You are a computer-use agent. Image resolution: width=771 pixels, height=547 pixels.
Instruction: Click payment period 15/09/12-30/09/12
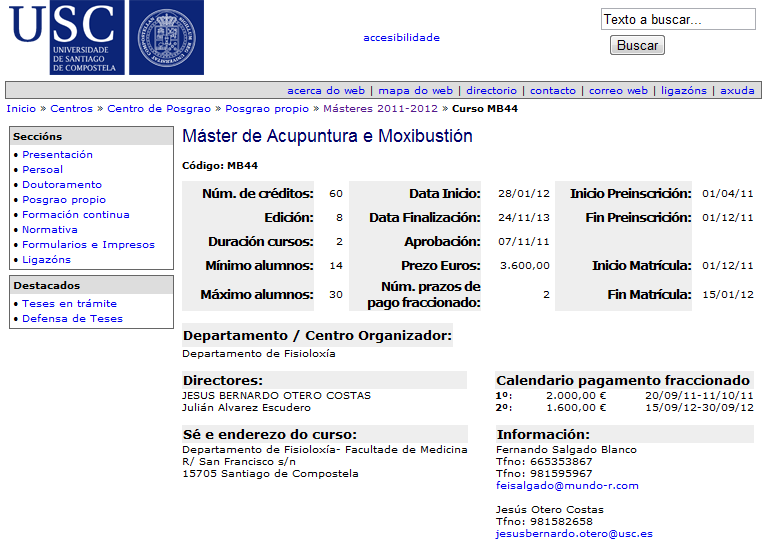tap(699, 408)
